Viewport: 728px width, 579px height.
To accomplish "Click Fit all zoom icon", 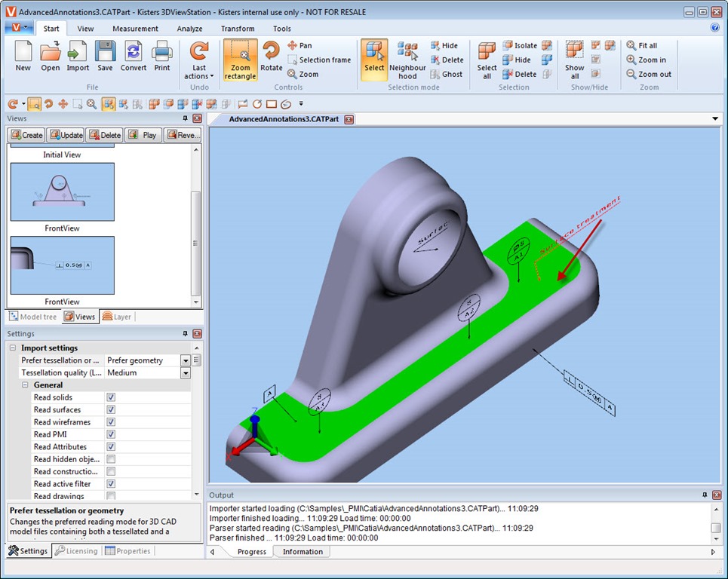I will point(642,45).
